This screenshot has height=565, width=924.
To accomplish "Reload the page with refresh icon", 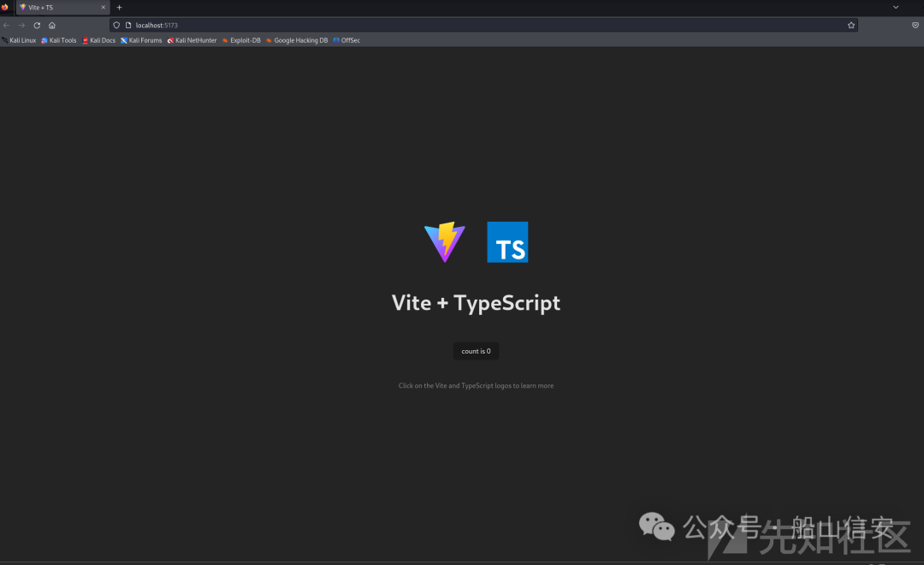I will click(37, 26).
